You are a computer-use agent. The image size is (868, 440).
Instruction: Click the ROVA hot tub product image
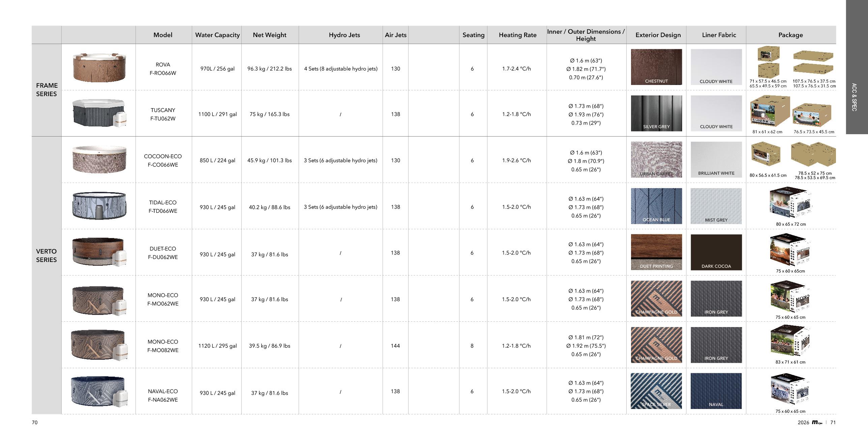pos(99,67)
